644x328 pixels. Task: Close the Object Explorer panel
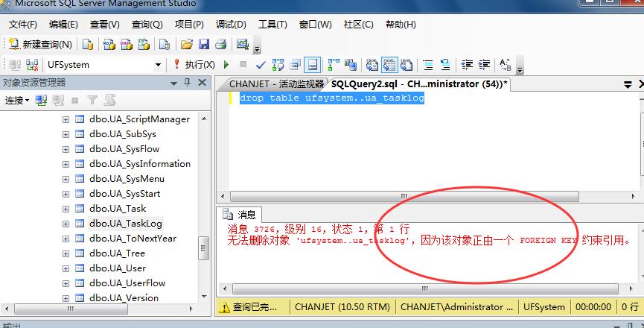pos(202,83)
